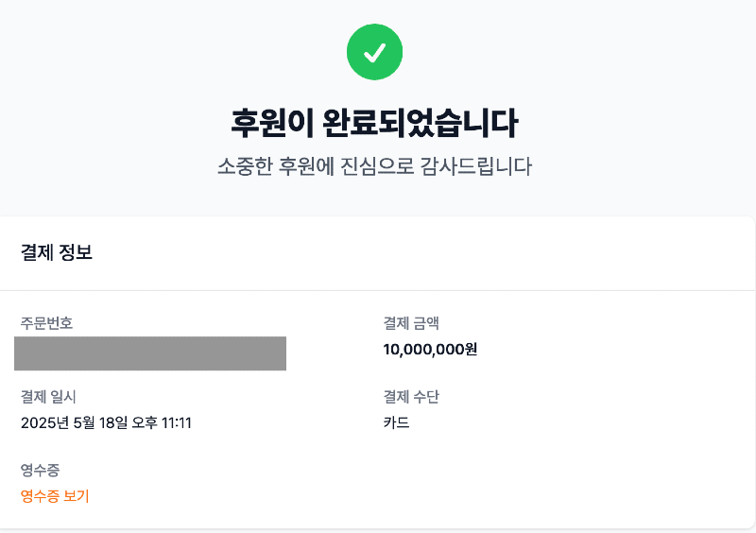Click the white checkmark inside green circle

[x=374, y=53]
